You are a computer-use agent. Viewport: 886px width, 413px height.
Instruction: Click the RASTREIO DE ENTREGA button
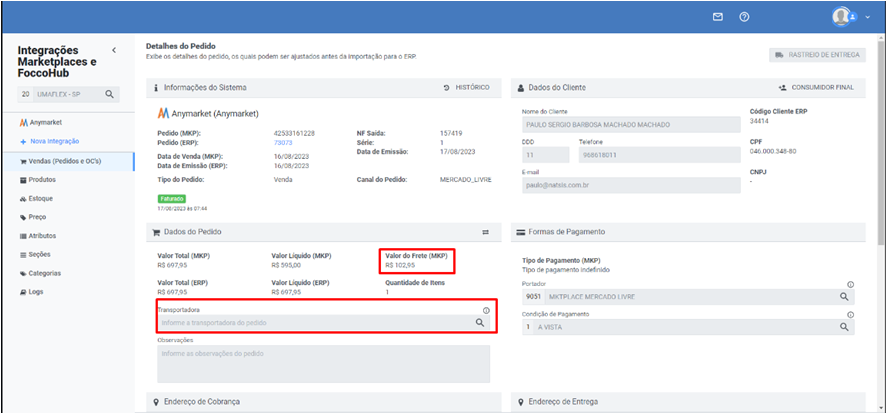817,55
